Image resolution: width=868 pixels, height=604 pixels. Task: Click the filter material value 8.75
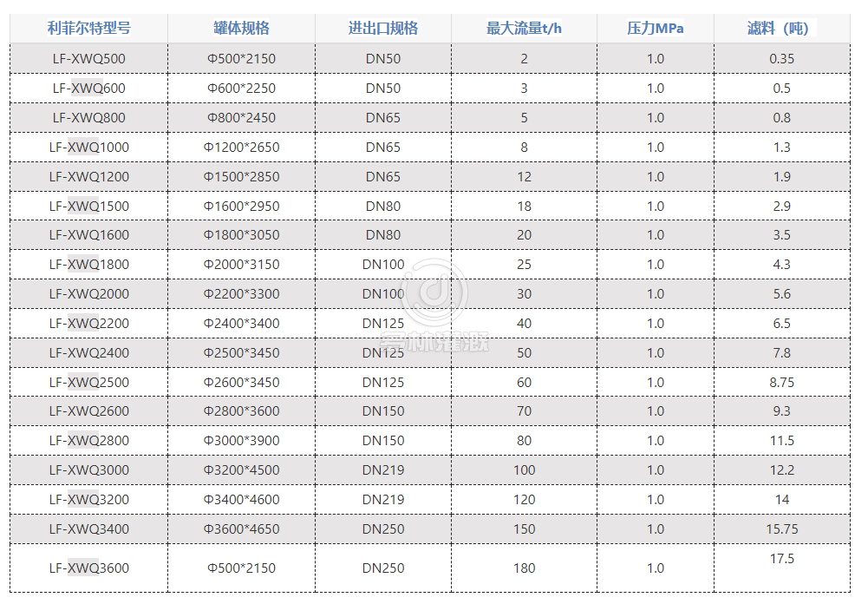[x=781, y=382]
